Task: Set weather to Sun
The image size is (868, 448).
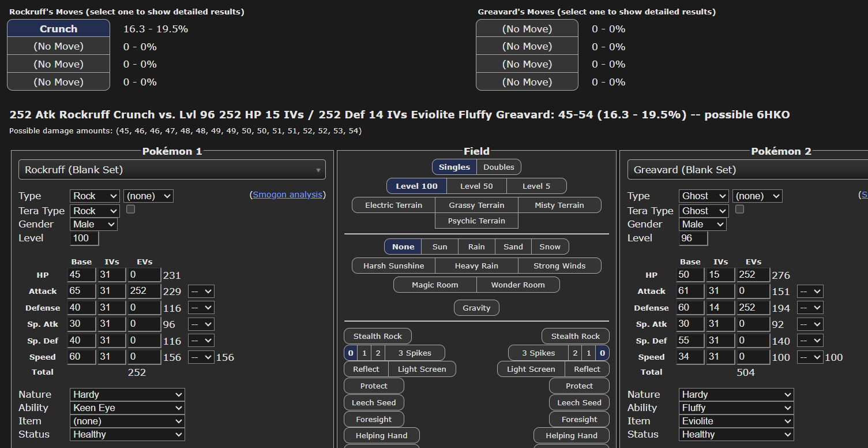Action: (x=440, y=247)
